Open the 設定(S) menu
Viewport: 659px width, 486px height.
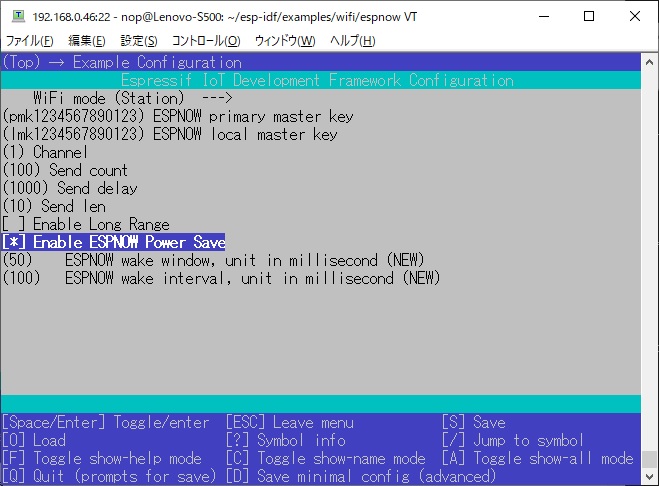(139, 41)
